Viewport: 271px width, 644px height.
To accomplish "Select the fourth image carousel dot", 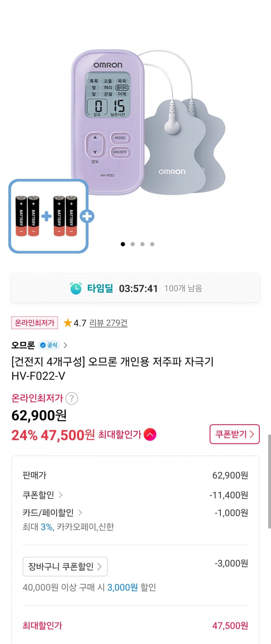I will (x=152, y=244).
